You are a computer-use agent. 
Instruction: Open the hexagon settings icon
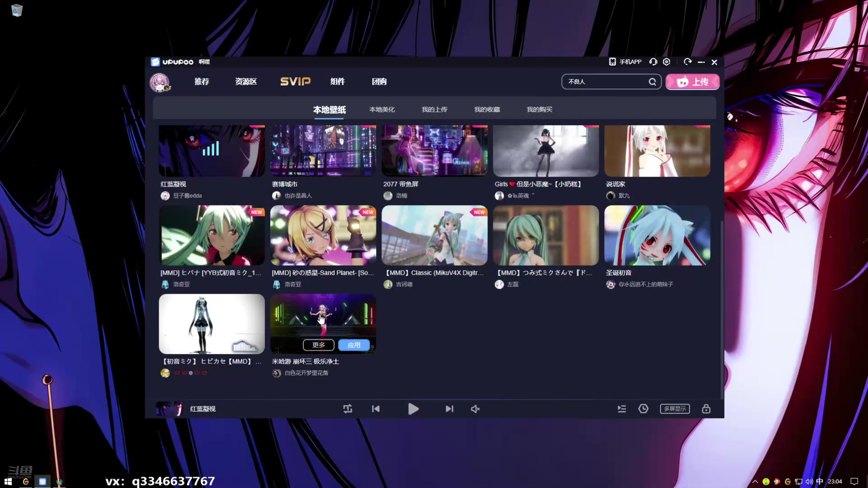coord(666,62)
